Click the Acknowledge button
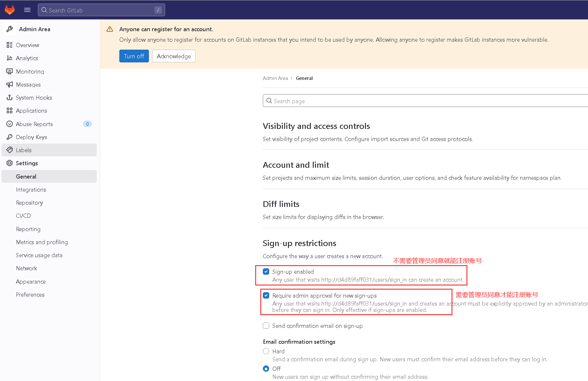The image size is (588, 381). [x=174, y=56]
